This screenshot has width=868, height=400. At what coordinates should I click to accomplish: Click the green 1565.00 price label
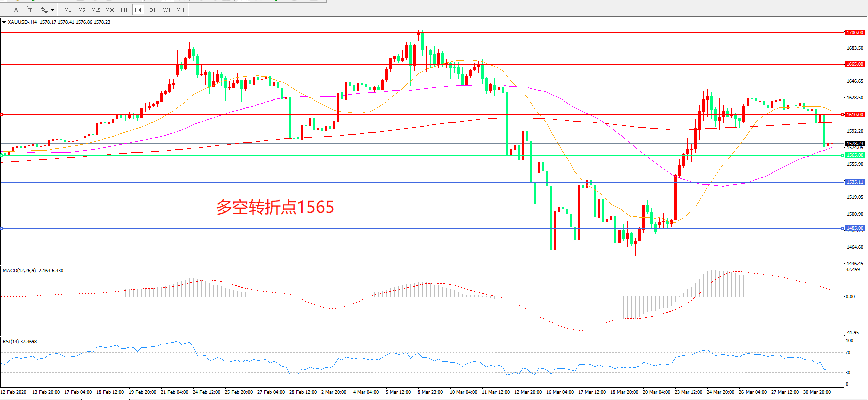(x=855, y=155)
